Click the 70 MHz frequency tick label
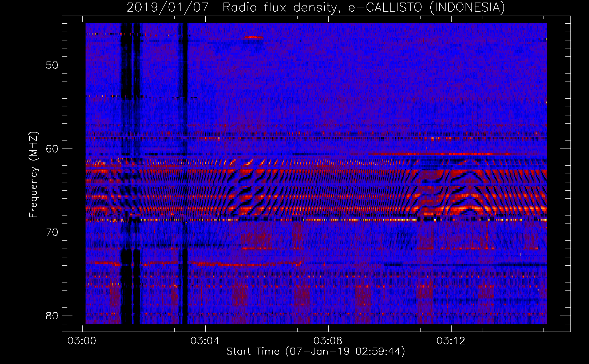The height and width of the screenshot is (364, 589). [x=52, y=232]
